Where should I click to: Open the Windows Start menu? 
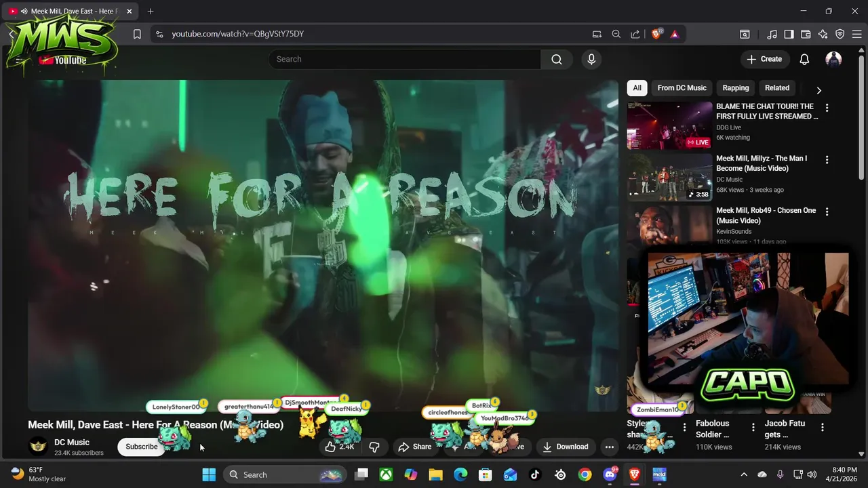[209, 474]
